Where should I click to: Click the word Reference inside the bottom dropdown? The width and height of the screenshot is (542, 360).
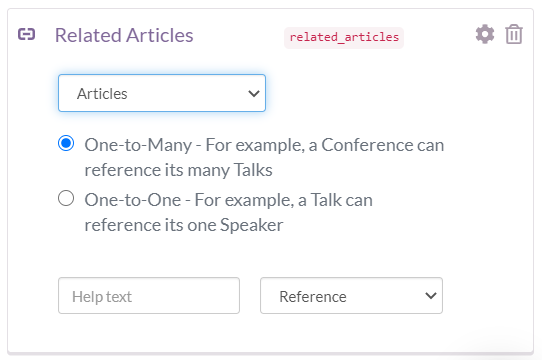pos(313,296)
